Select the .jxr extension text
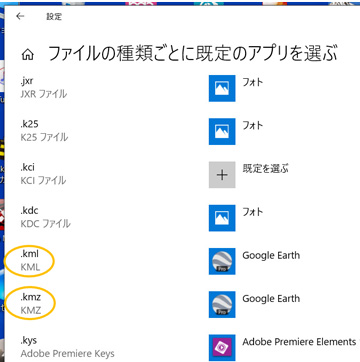The image size is (360, 362). coord(27,81)
